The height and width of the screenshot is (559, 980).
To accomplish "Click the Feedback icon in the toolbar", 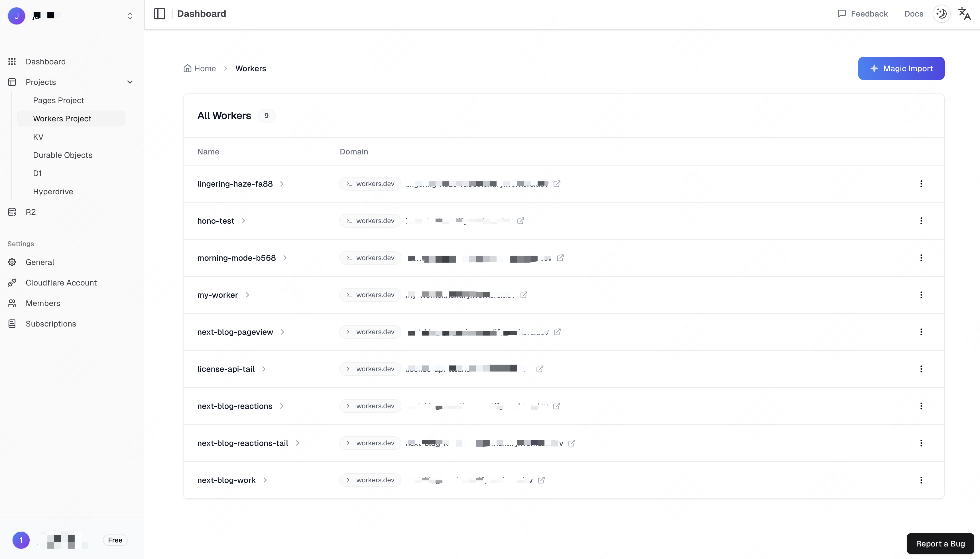I will (x=842, y=13).
